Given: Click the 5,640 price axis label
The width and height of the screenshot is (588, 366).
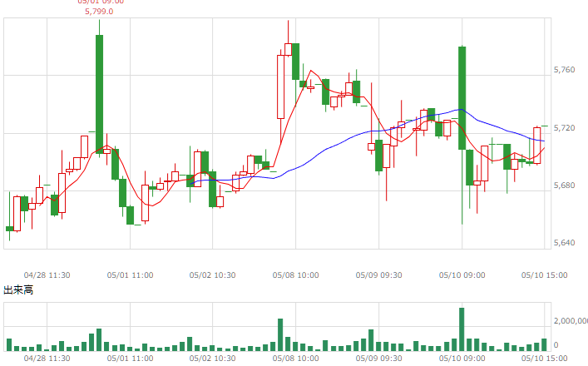Looking at the screenshot, I should [x=564, y=243].
